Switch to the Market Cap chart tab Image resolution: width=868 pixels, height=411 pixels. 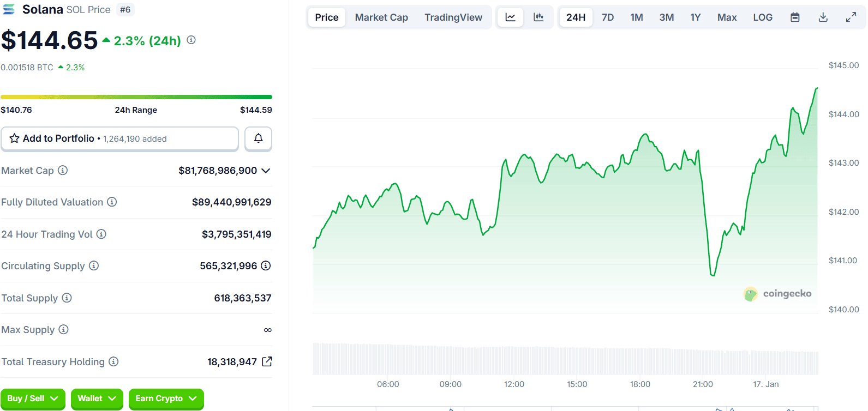(381, 17)
